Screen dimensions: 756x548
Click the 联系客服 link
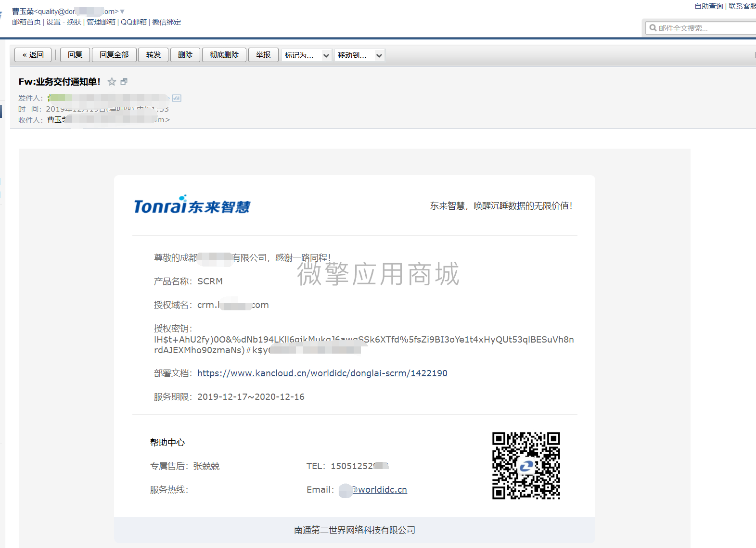point(742,6)
